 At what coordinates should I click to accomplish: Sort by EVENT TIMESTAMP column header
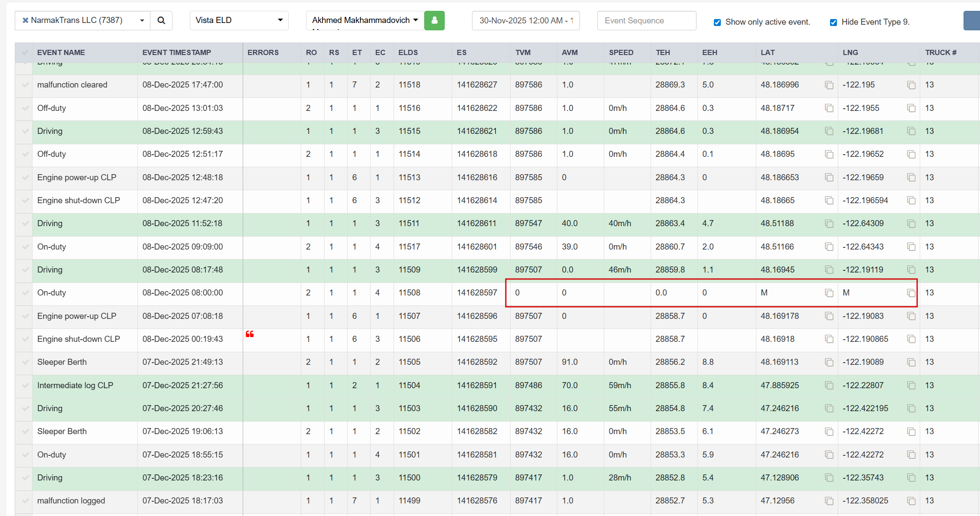click(x=176, y=52)
